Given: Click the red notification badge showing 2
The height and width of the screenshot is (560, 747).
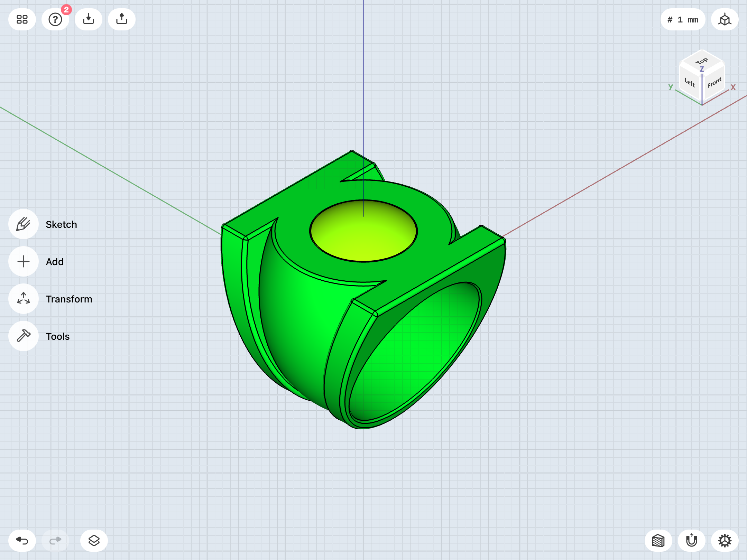Looking at the screenshot, I should pos(66,10).
